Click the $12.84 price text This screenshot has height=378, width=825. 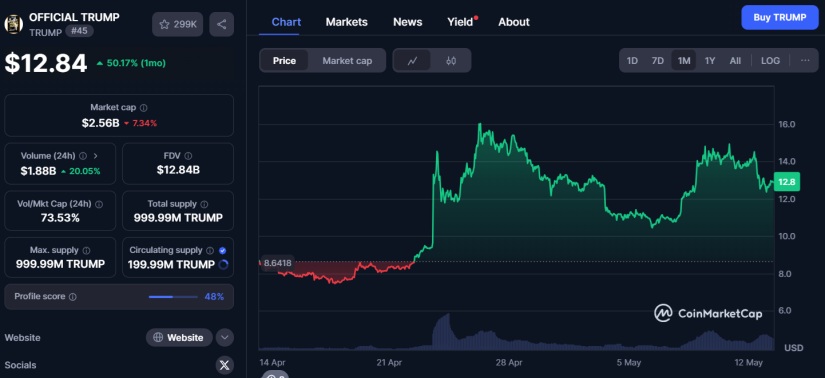46,63
